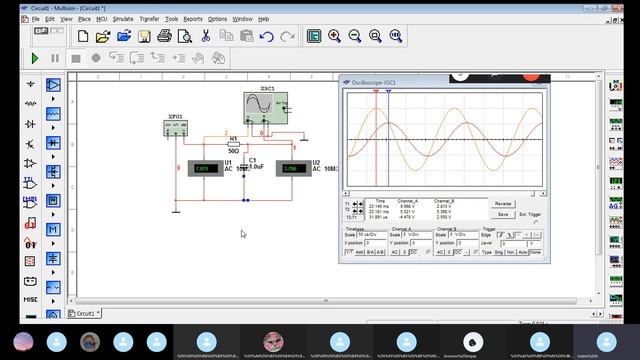Open the Place menu
The height and width of the screenshot is (360, 640).
click(84, 19)
